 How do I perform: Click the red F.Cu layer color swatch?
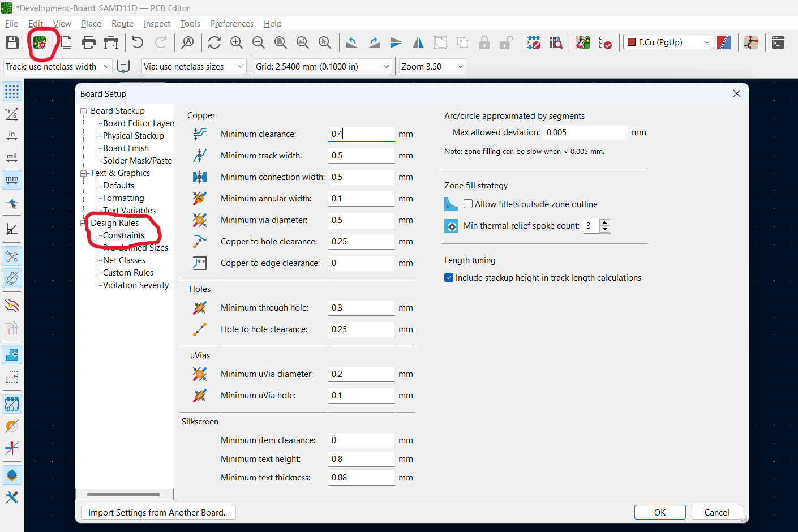point(632,42)
